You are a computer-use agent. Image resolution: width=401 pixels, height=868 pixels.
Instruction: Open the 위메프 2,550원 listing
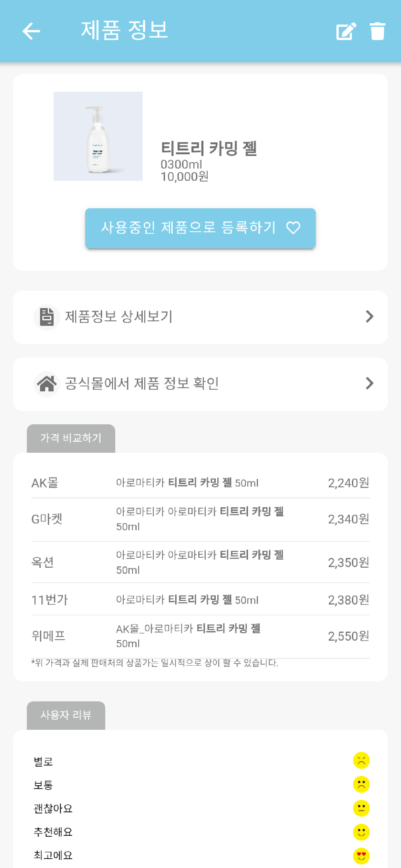point(200,636)
